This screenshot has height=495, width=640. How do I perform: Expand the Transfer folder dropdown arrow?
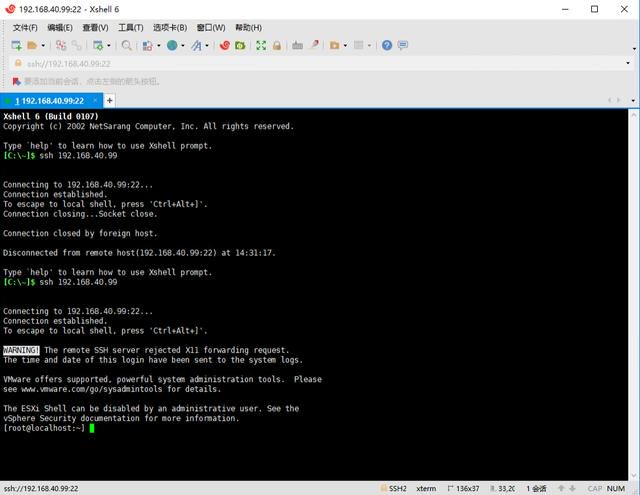[345, 45]
